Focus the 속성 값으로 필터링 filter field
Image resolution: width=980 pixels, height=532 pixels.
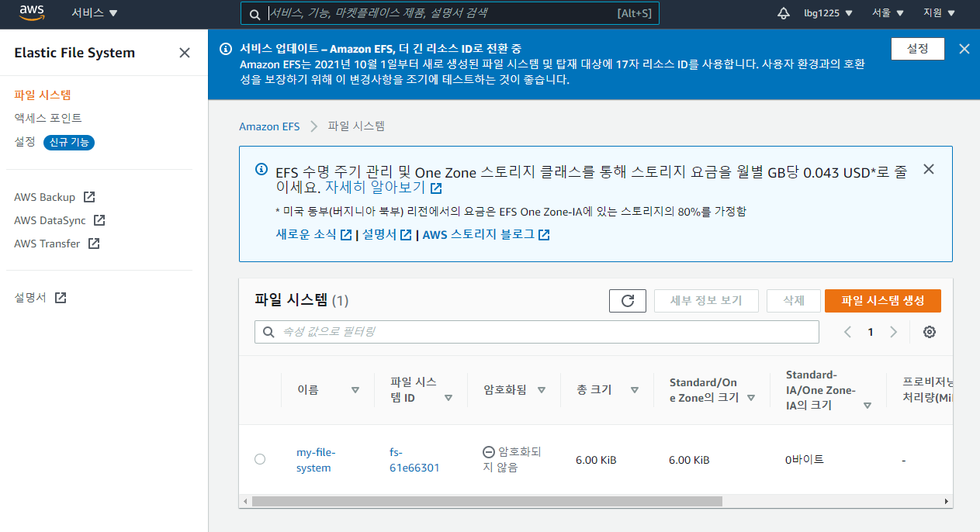pyautogui.click(x=537, y=332)
